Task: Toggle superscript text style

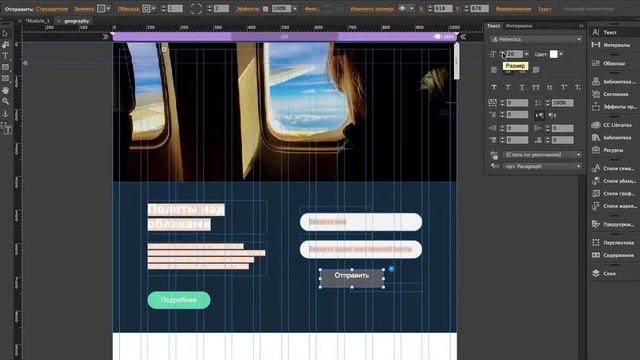Action: point(564,87)
